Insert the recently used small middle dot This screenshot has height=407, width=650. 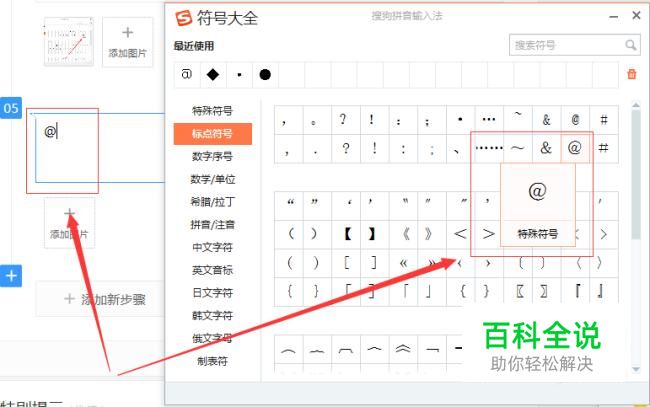(239, 75)
